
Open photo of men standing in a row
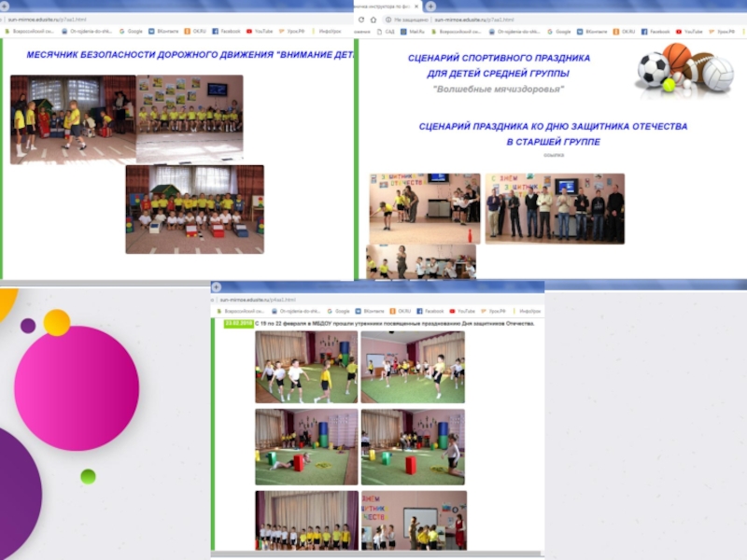point(555,208)
